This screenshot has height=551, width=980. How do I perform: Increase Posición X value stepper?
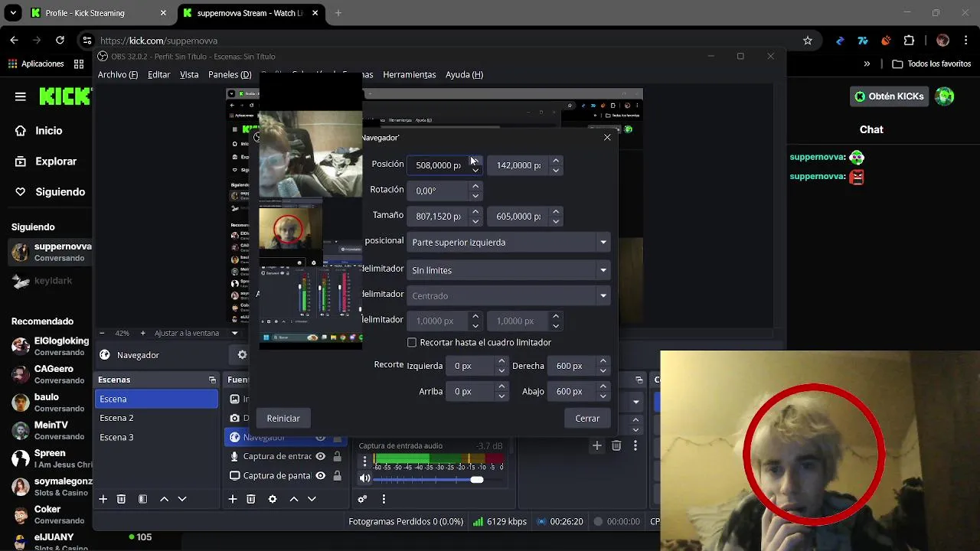pos(475,161)
